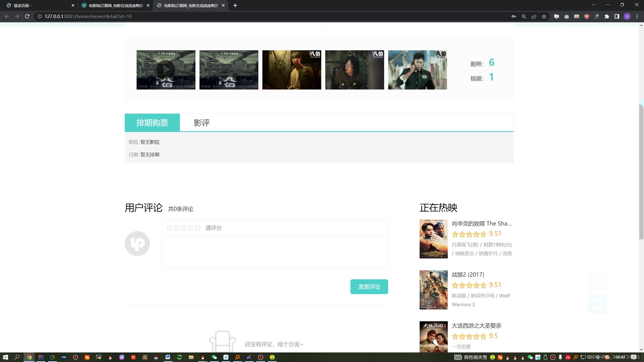Select the 排期购票 tab

coord(152,123)
